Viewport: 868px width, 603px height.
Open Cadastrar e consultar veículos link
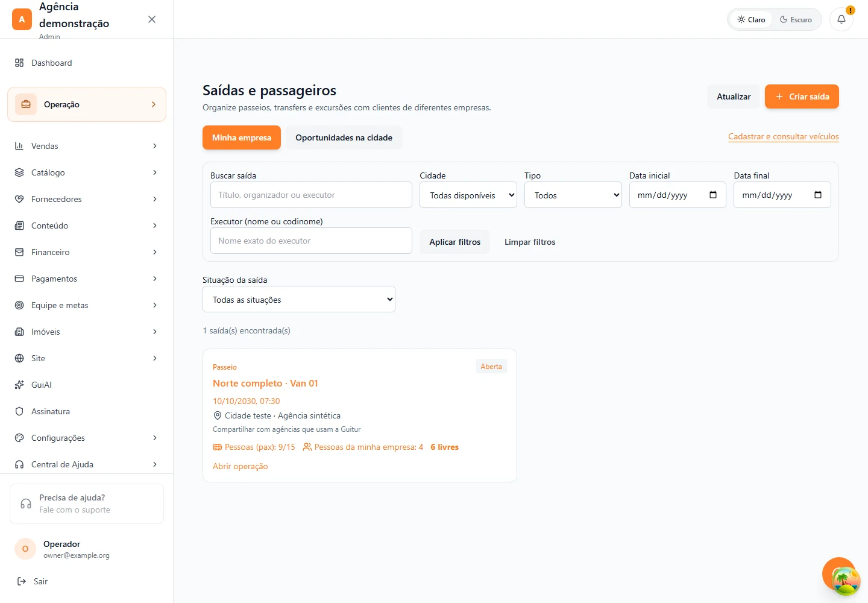(x=784, y=137)
